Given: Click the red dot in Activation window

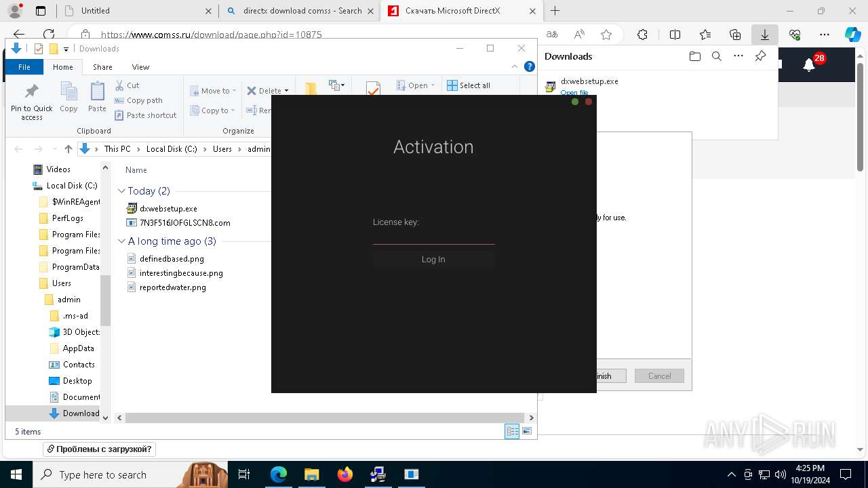Looking at the screenshot, I should 589,102.
